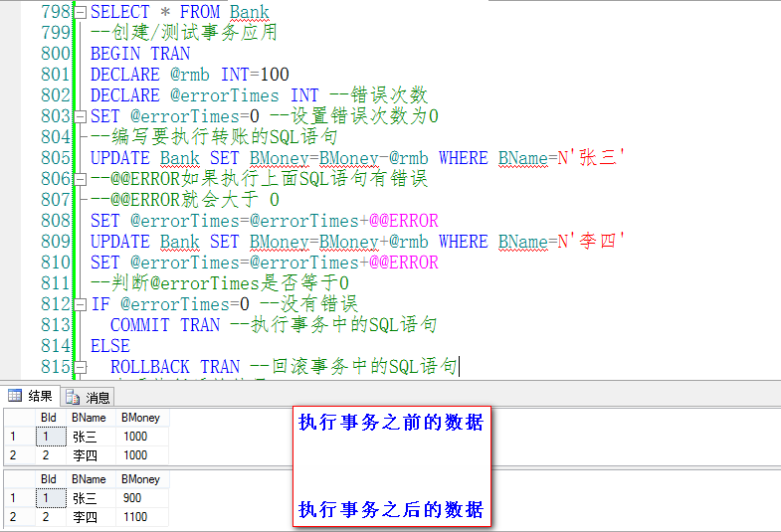This screenshot has width=781, height=532.
Task: Select the 李四 cell in the first grid
Action: point(86,454)
